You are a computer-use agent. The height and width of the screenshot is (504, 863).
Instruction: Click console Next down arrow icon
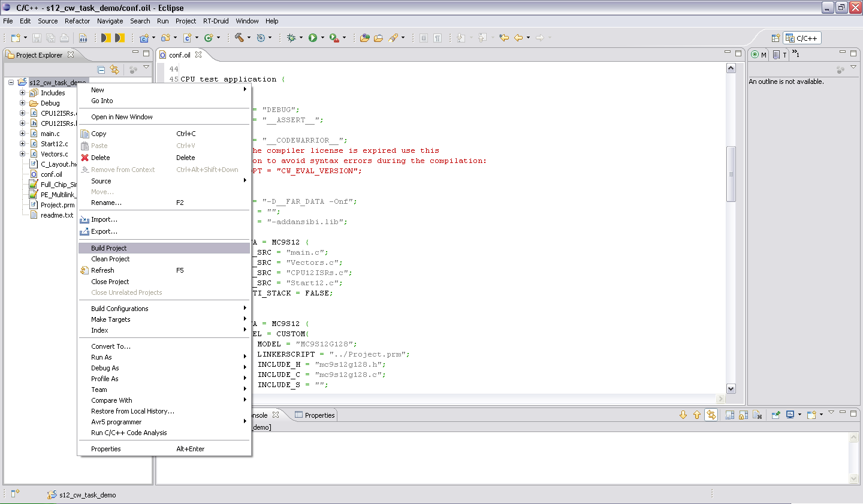(x=683, y=415)
